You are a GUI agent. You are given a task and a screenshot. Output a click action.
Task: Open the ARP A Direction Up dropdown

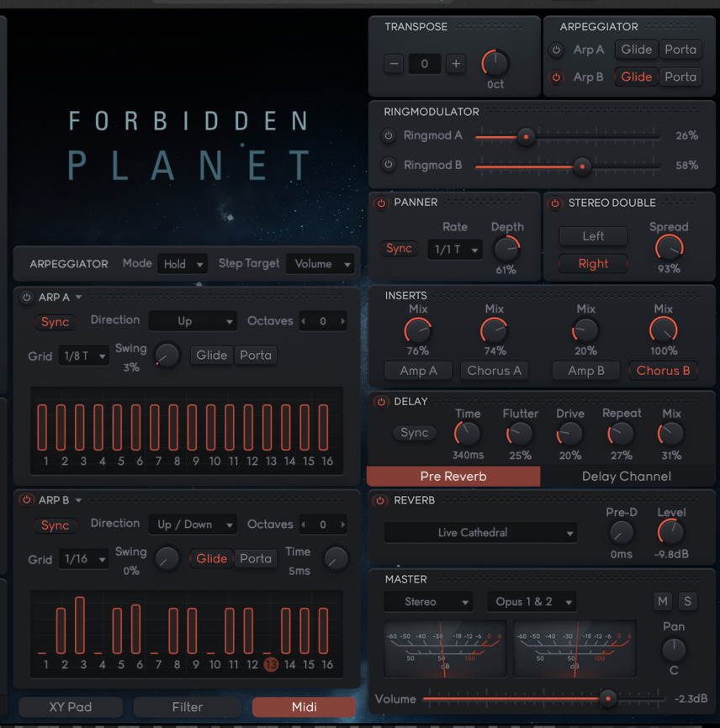pos(193,321)
